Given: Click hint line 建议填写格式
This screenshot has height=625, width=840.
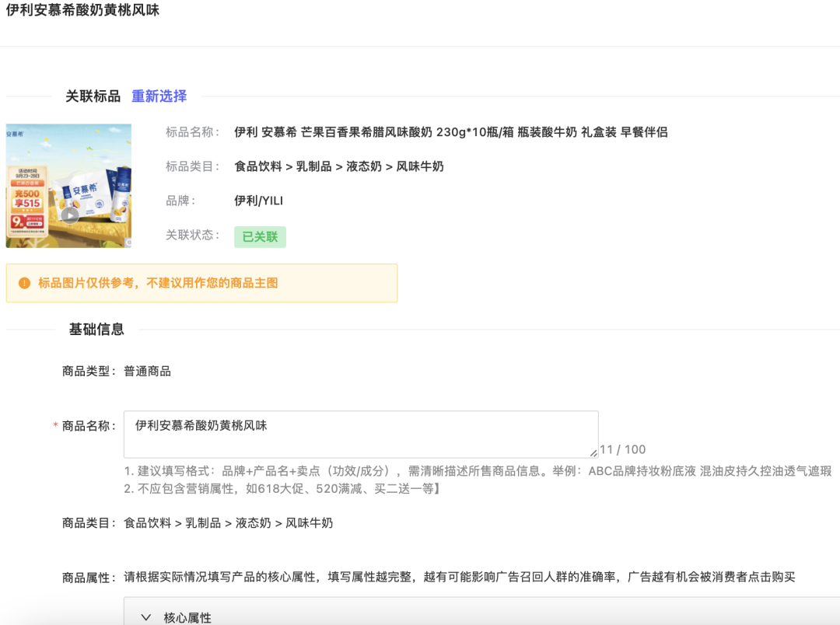Looking at the screenshot, I should click(x=478, y=471).
